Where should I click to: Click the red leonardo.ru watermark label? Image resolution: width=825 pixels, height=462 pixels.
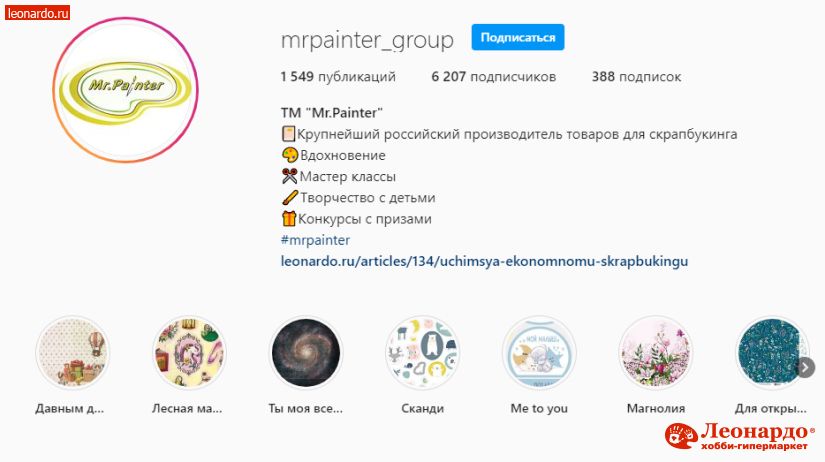pos(37,13)
